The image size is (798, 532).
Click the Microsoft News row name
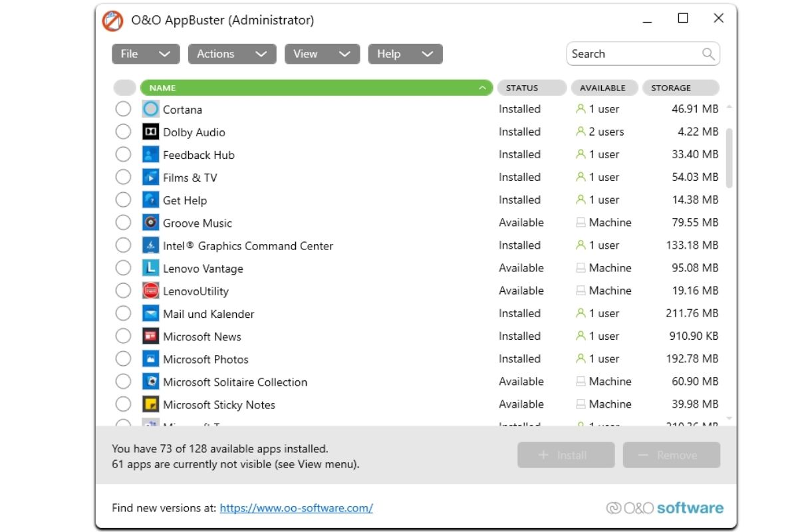(201, 336)
